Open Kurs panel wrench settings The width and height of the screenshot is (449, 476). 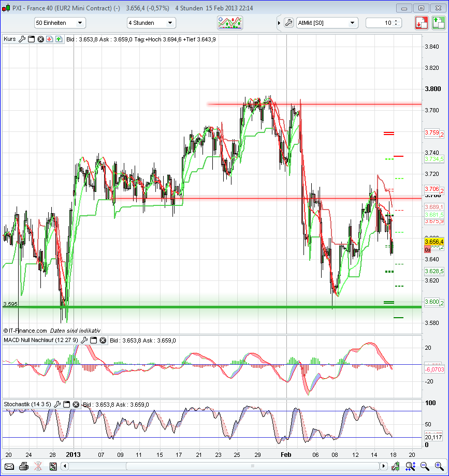point(22,39)
